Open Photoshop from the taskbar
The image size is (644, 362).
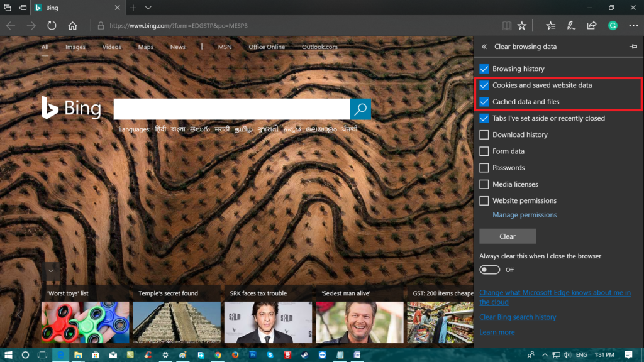[253, 354]
